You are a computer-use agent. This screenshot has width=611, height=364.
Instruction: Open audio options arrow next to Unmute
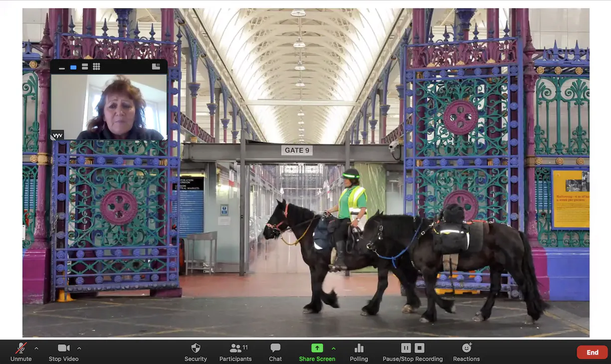point(36,348)
